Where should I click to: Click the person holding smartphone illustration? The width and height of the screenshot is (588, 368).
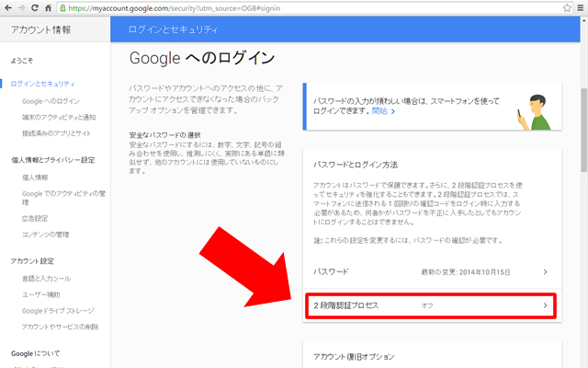pos(535,112)
